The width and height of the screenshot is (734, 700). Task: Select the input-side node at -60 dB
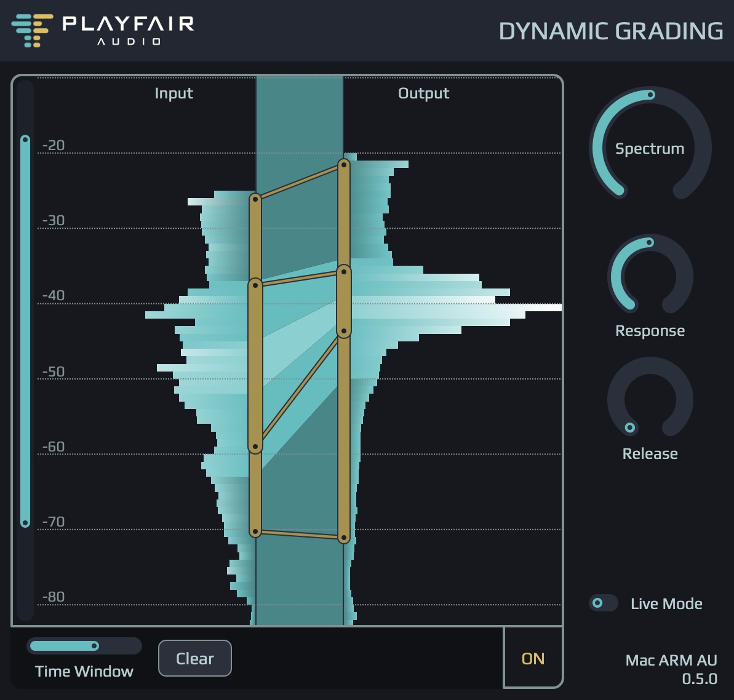tap(255, 445)
